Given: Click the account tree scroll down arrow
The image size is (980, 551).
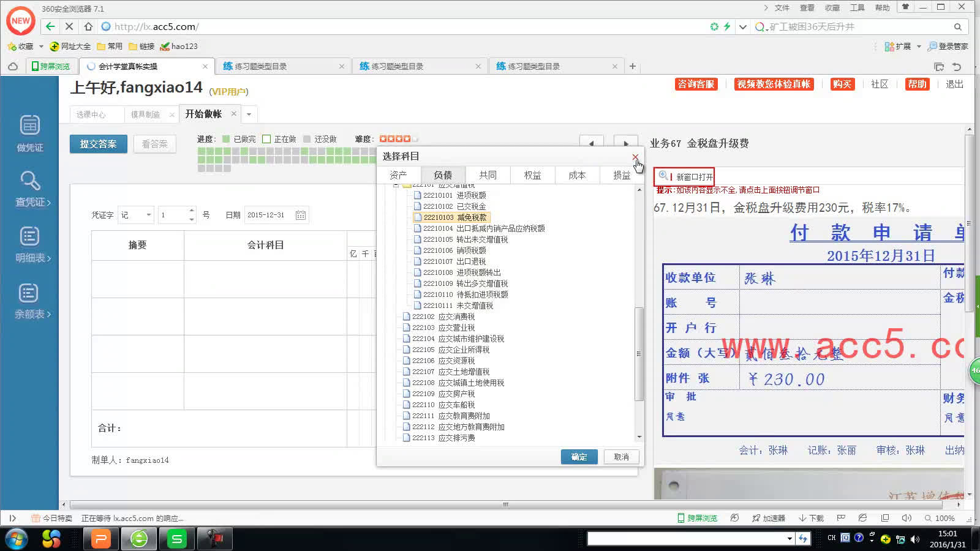Looking at the screenshot, I should 639,437.
